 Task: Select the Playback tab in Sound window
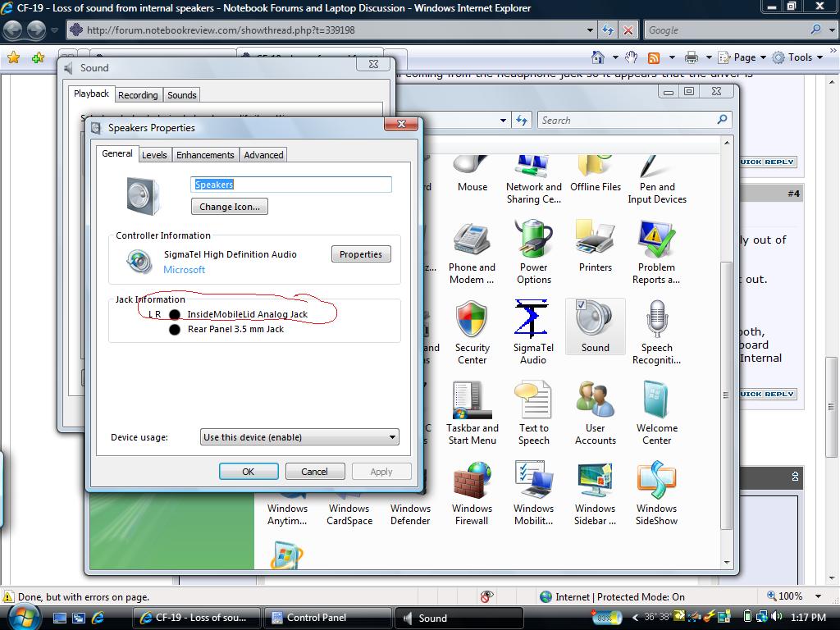coord(91,94)
